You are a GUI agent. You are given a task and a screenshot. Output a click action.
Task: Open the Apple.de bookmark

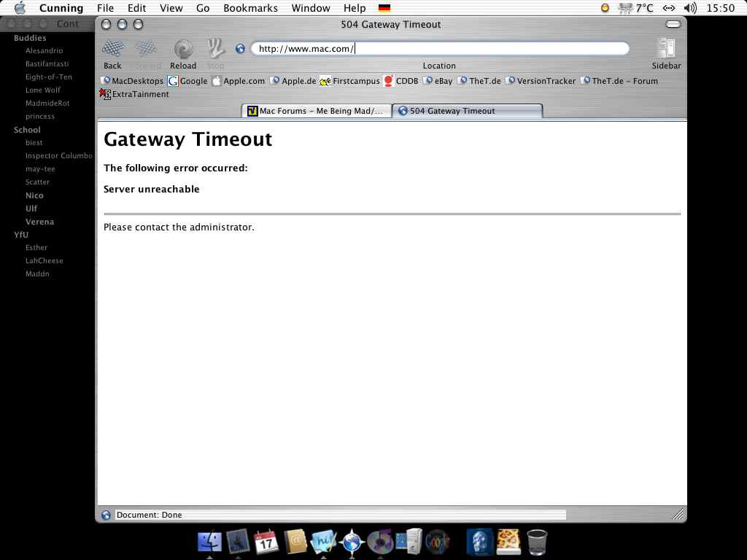(293, 81)
